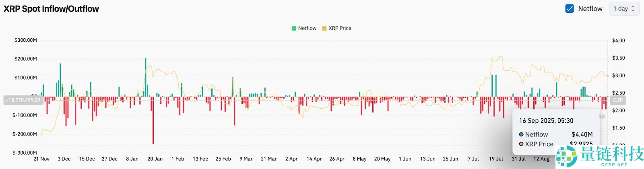This screenshot has width=644, height=169.
Task: Click the 2.30 price crosshair tag
Action: [x=617, y=100]
